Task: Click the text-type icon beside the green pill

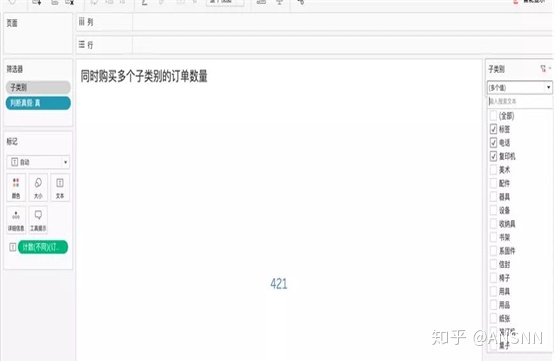Action: pos(12,247)
